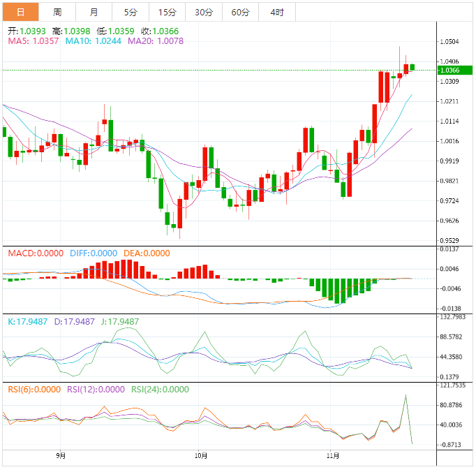Click the RSI(6) indicator label
Screen dimensions: 476x472
click(x=34, y=390)
